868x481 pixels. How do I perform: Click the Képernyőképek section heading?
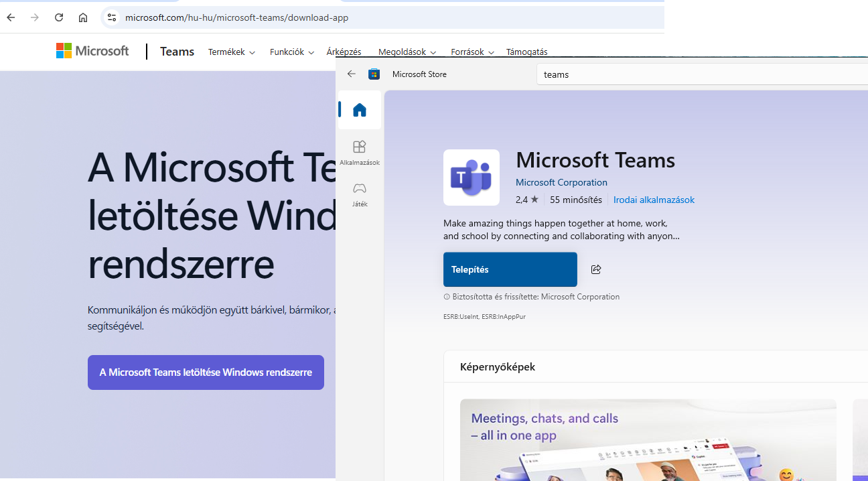point(498,366)
